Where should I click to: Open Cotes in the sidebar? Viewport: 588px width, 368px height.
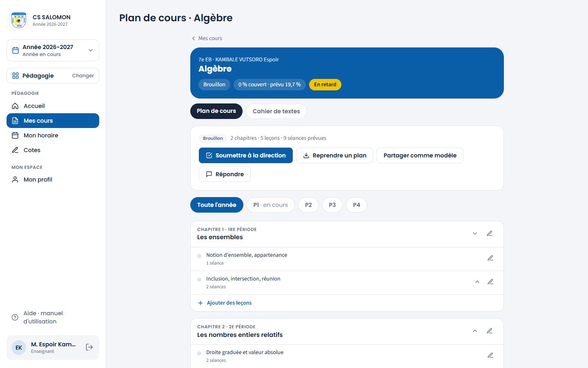(53, 150)
